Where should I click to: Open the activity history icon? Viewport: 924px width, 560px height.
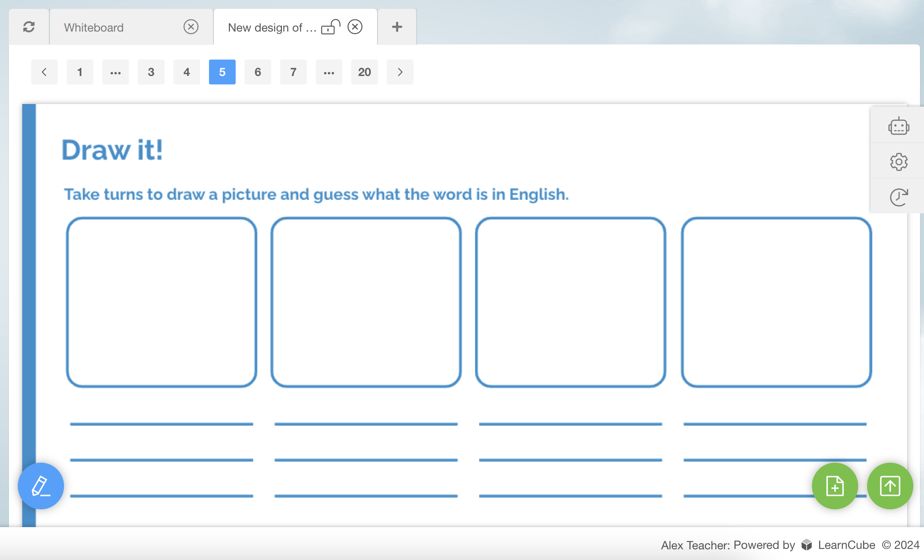899,196
